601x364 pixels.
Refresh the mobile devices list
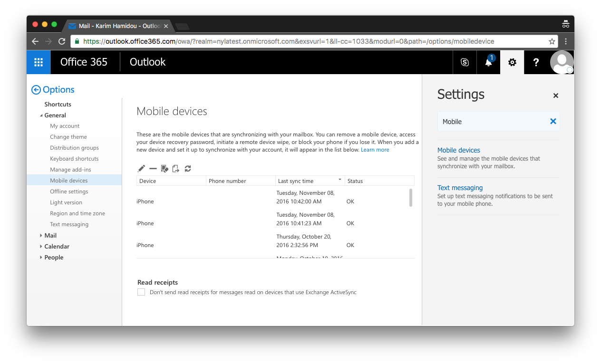point(187,168)
